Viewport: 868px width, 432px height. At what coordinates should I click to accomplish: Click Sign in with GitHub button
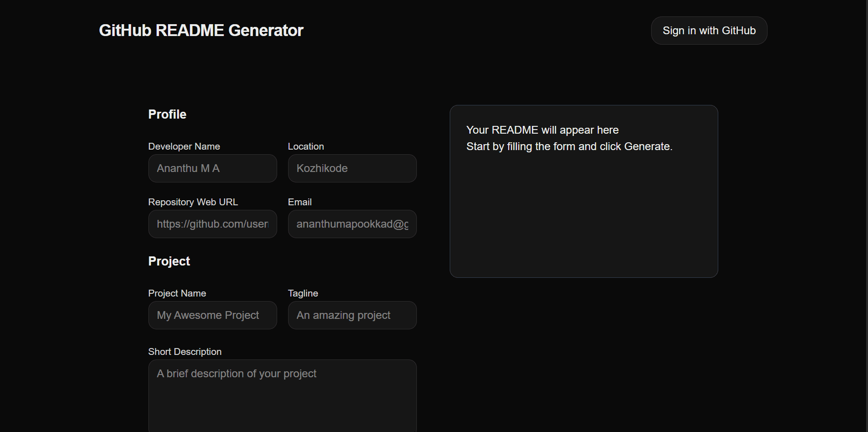[x=709, y=31]
